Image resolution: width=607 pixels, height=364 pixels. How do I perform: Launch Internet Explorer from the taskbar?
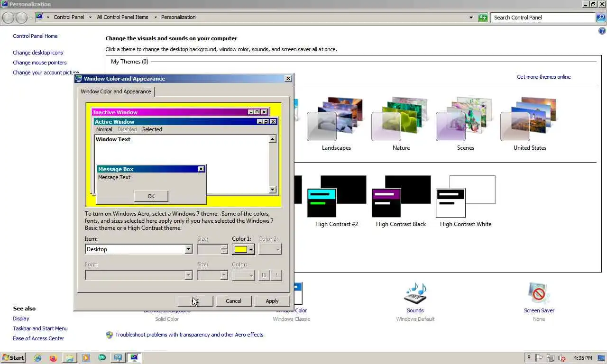pyautogui.click(x=37, y=358)
